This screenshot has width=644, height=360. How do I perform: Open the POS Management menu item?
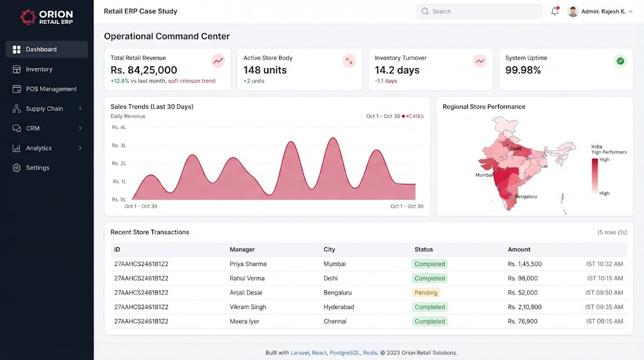point(47,89)
